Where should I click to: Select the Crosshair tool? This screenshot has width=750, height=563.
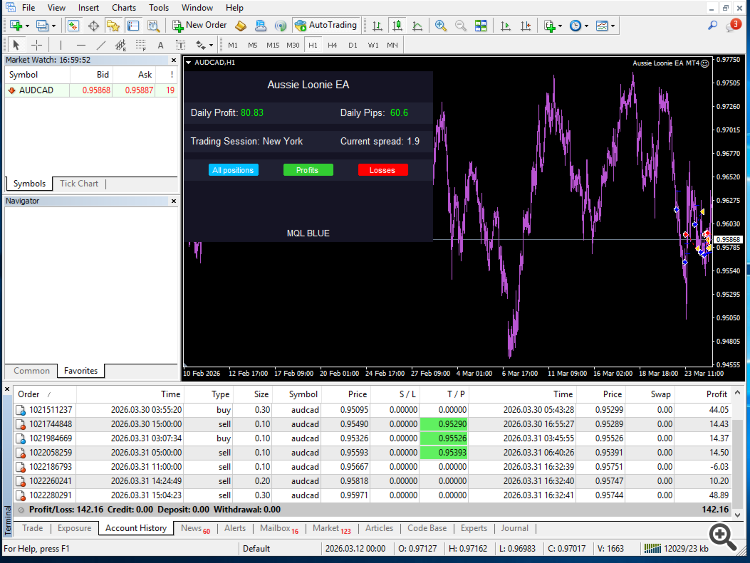click(36, 45)
